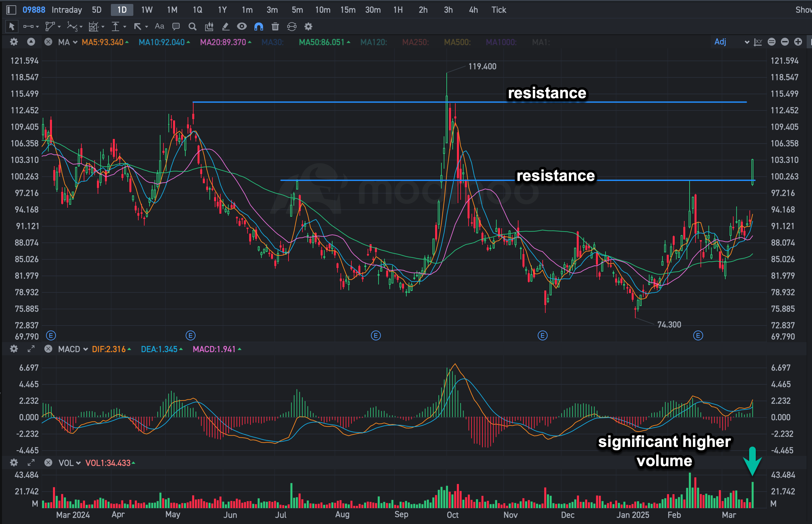The image size is (812, 524).
Task: Expand the Adj price adjustment dropdown
Action: click(747, 42)
